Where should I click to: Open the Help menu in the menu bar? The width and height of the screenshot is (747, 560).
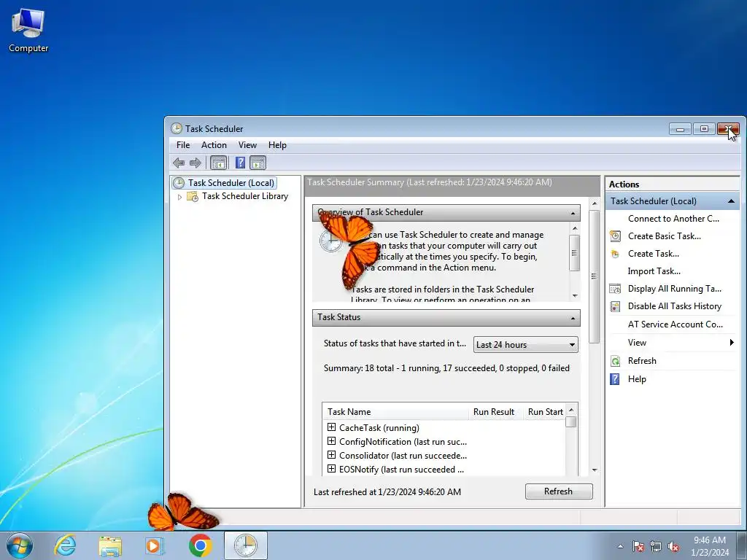[x=277, y=145]
